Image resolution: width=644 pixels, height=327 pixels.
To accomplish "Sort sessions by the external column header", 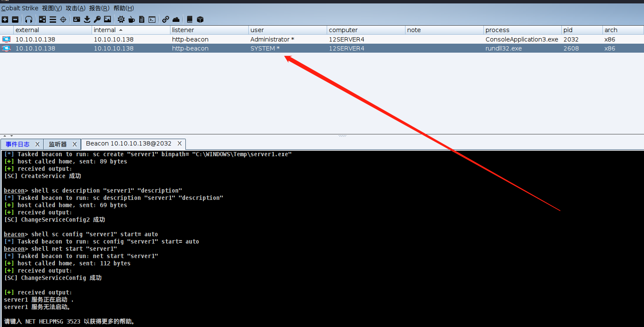I will click(53, 30).
